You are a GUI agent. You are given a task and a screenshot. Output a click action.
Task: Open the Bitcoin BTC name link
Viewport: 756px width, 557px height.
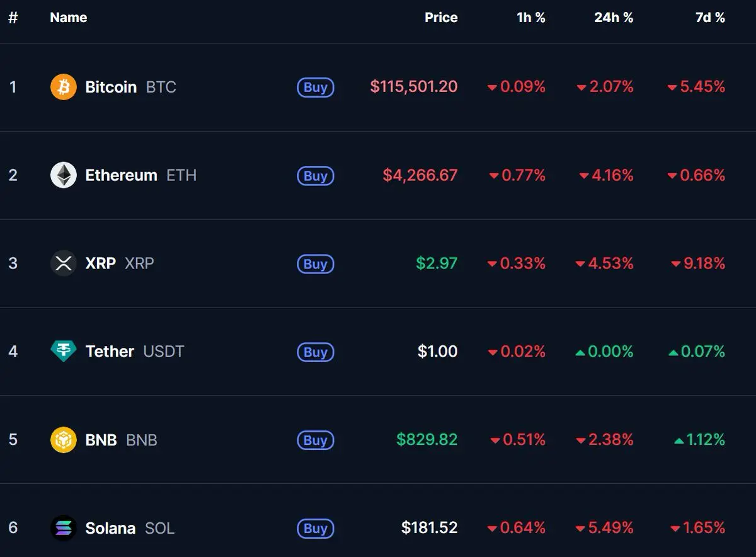tap(111, 87)
